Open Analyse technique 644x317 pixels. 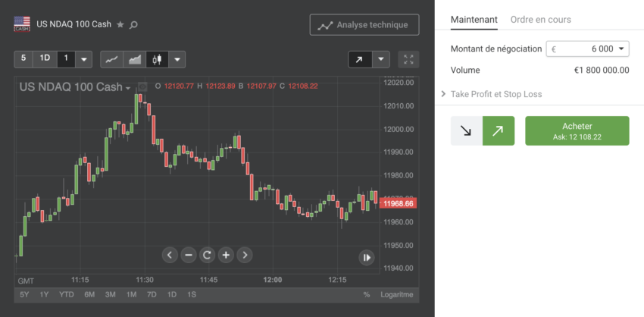point(364,25)
